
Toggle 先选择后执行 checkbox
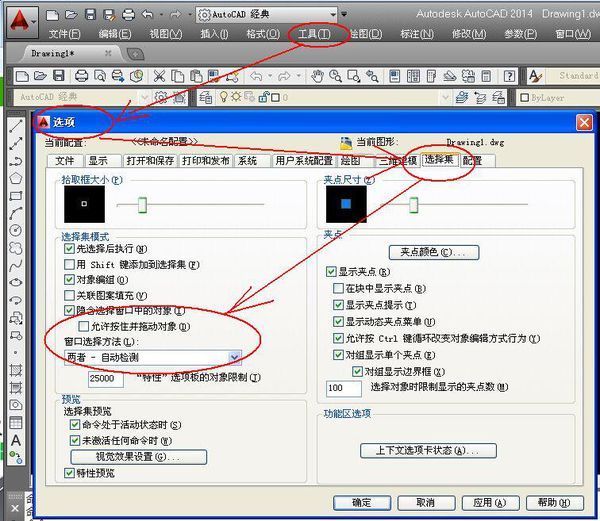pos(69,249)
